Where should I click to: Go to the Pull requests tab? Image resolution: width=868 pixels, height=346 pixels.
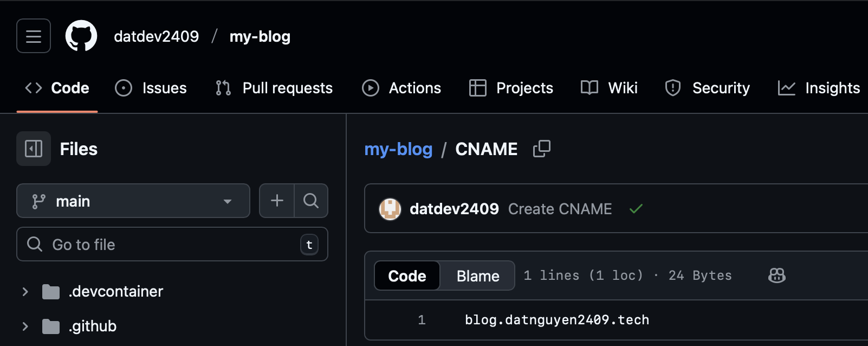pos(274,88)
